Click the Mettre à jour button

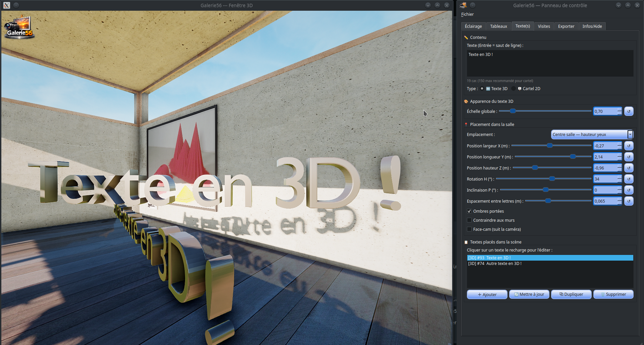click(529, 294)
